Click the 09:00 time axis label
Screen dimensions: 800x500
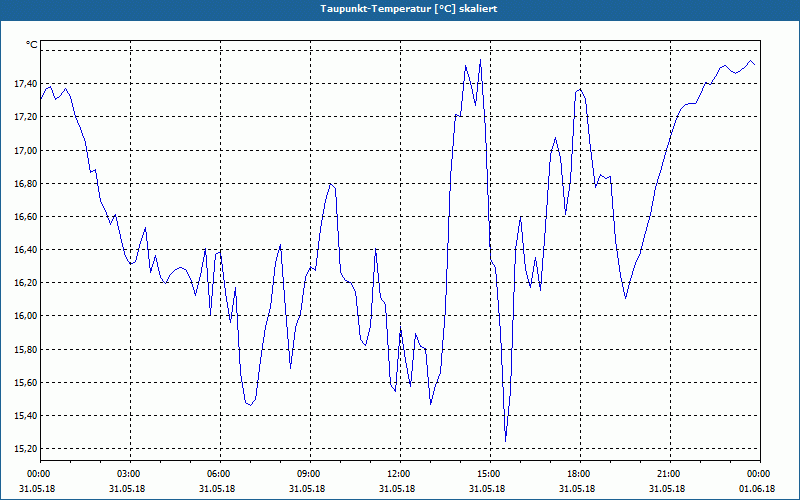pyautogui.click(x=310, y=474)
